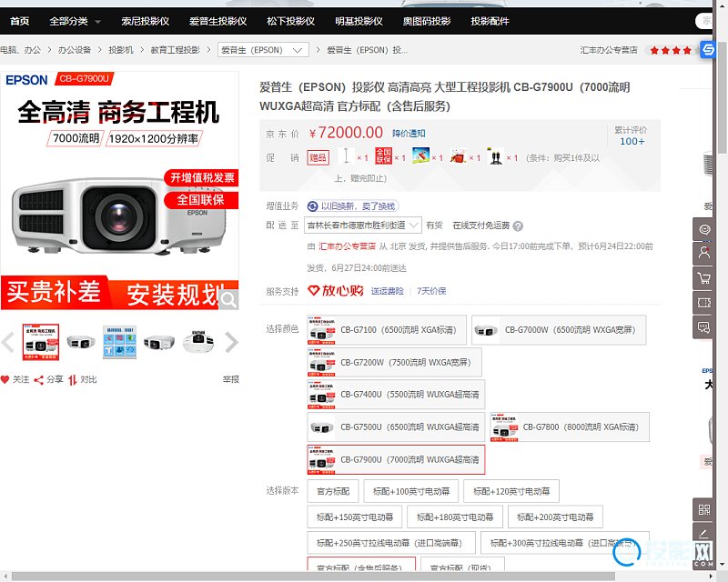Click the 降价通知 price alert link
This screenshot has height=582, width=728.
point(409,134)
